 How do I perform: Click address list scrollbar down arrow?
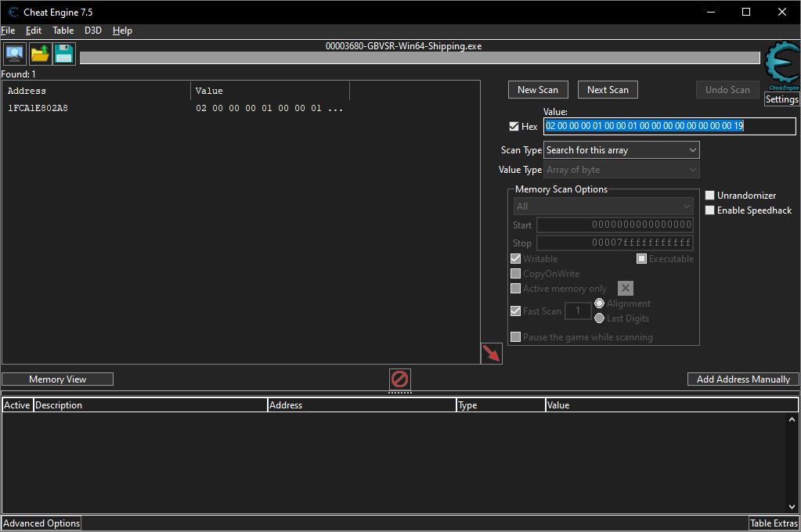pos(792,507)
